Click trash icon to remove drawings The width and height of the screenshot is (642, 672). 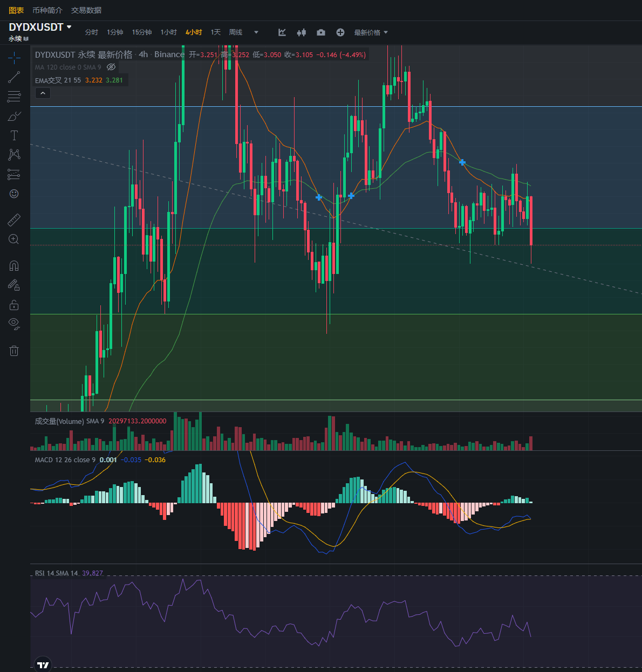14,351
